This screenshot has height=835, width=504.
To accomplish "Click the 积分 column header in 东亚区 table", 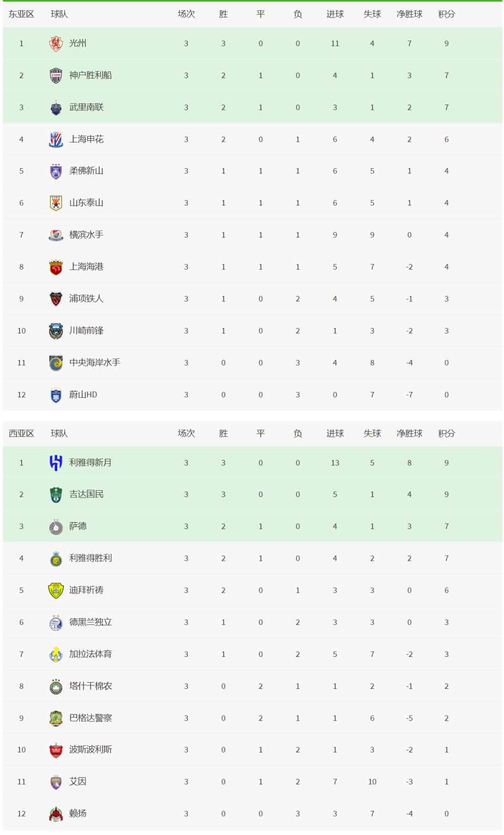I will pos(446,14).
